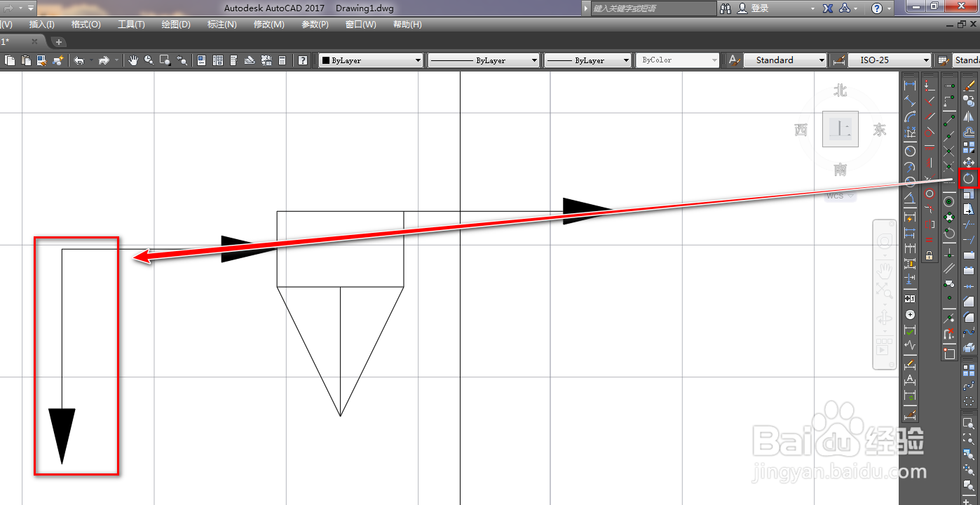The width and height of the screenshot is (980, 505).
Task: Select the Aligned dimension tool
Action: pyautogui.click(x=911, y=100)
